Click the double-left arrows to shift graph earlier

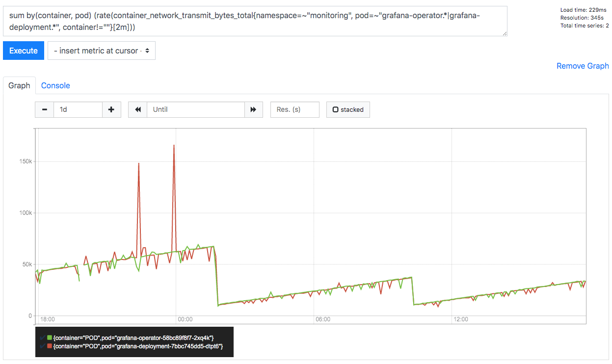click(137, 109)
